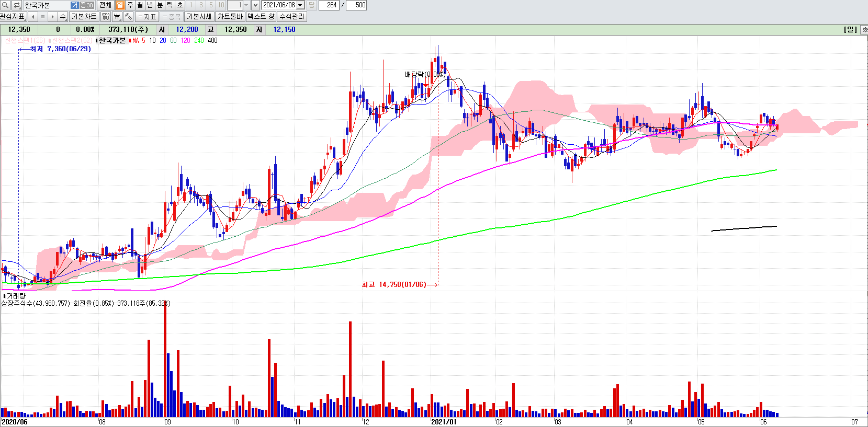Viewport: 868px width, 427px height.
Task: Click the 저 low price 12,150 value
Action: point(284,29)
